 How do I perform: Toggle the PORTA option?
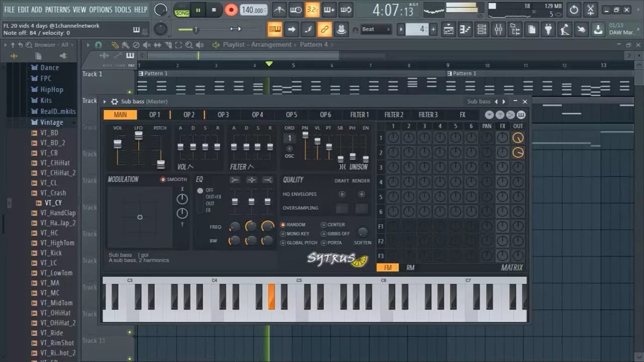pyautogui.click(x=332, y=243)
